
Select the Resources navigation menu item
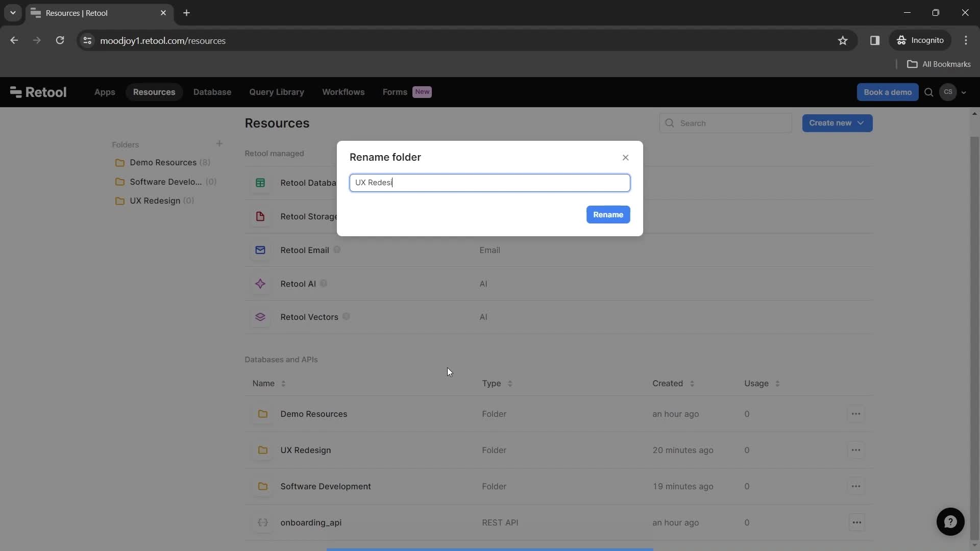coord(154,91)
